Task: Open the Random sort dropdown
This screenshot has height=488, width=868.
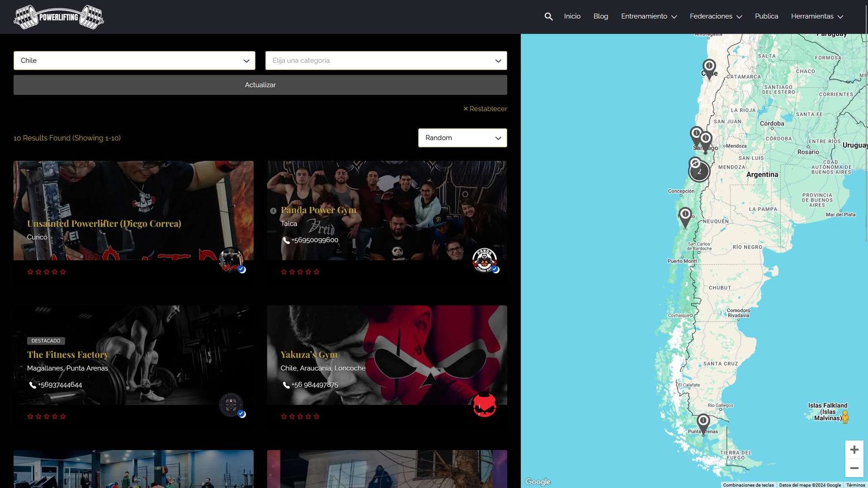Action: click(463, 138)
